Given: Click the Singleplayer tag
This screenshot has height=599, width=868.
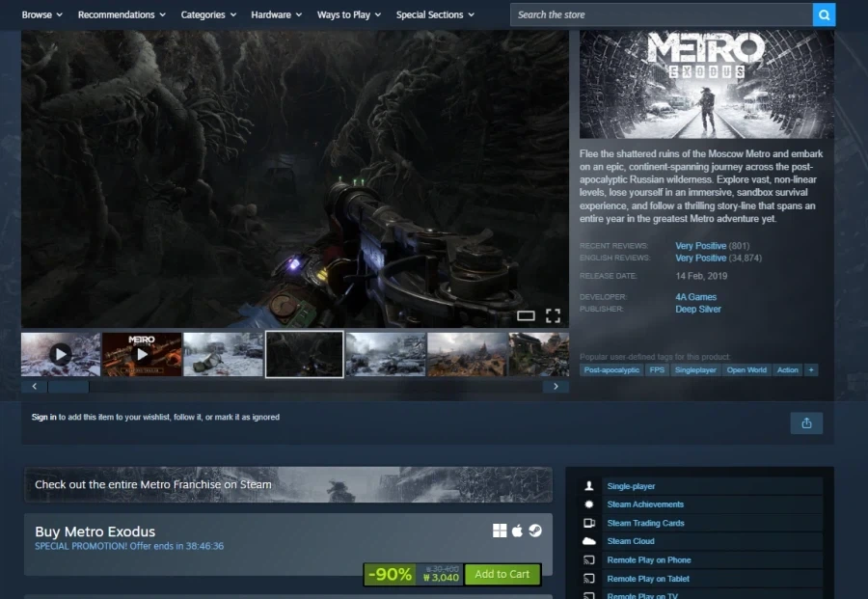Looking at the screenshot, I should click(x=695, y=369).
